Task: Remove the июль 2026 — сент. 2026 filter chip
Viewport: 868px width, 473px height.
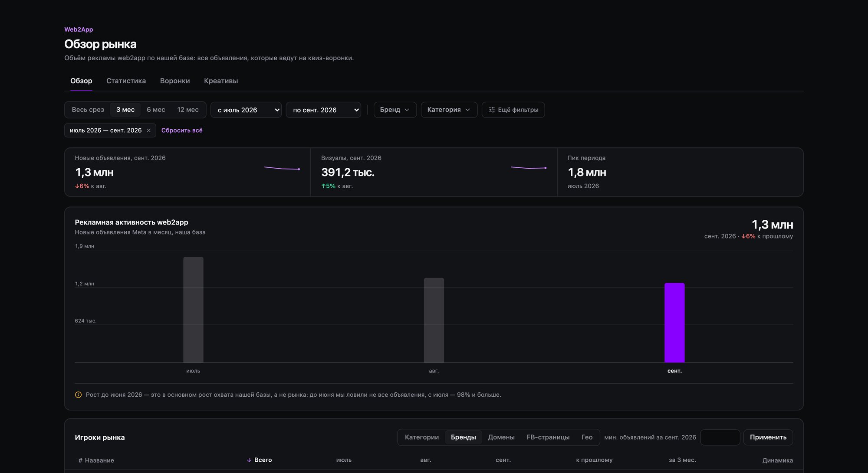Action: tap(148, 130)
